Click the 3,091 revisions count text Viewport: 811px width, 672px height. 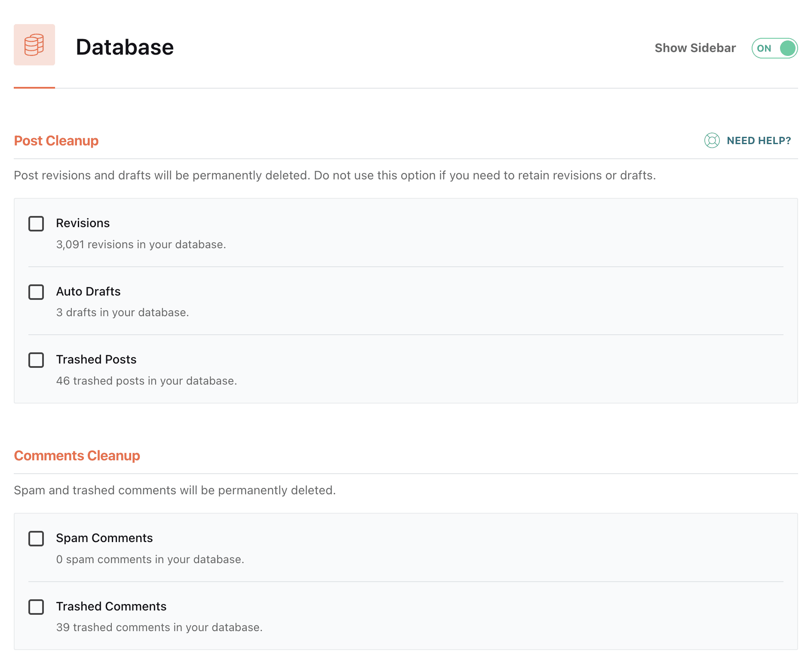141,245
